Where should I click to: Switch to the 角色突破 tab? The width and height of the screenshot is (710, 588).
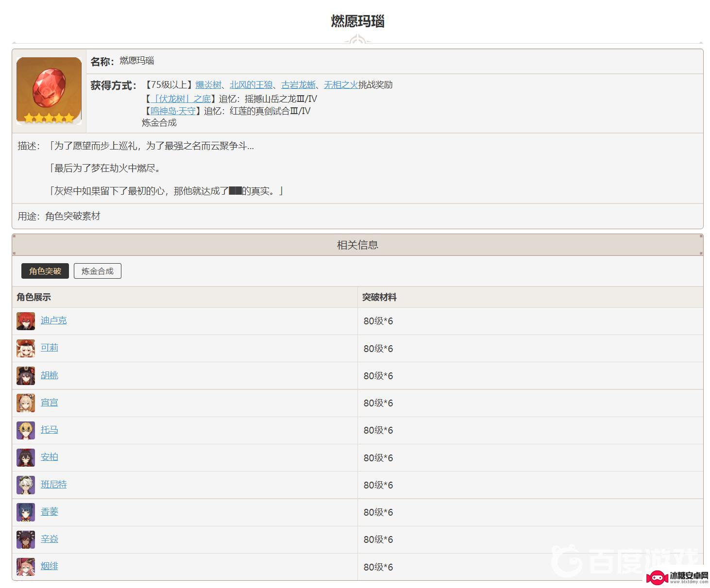coord(45,271)
